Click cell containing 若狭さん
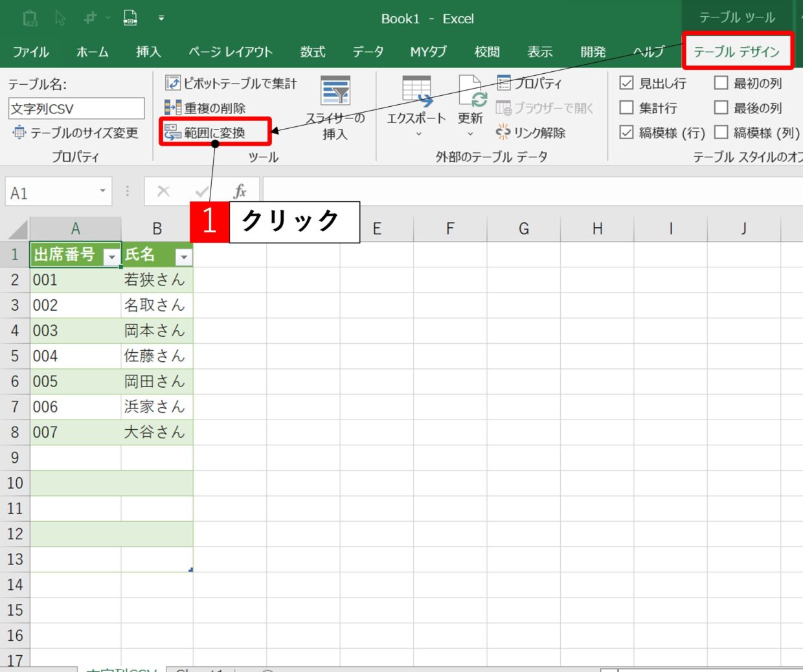Viewport: 803px width, 672px height. click(x=157, y=280)
